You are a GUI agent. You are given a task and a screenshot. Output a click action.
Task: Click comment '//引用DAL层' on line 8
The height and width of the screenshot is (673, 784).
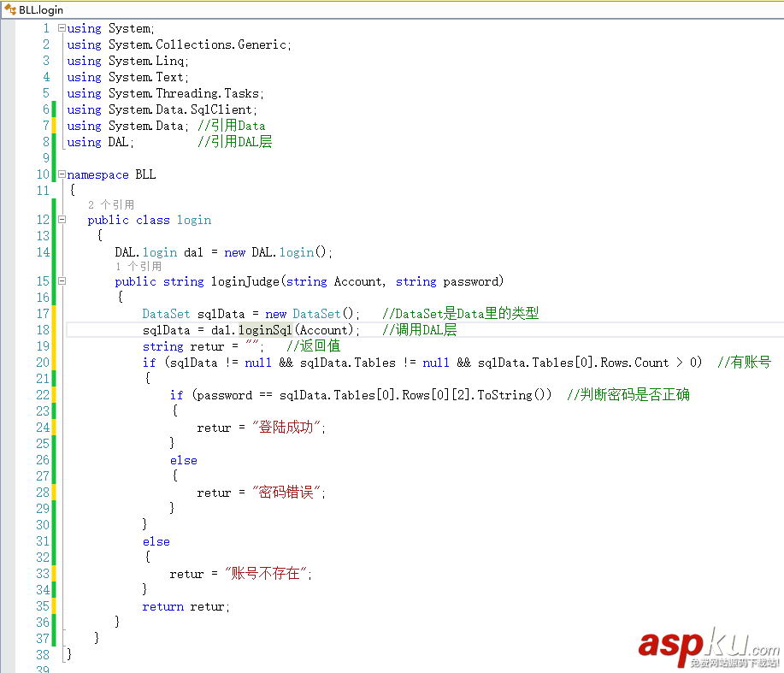click(x=235, y=141)
